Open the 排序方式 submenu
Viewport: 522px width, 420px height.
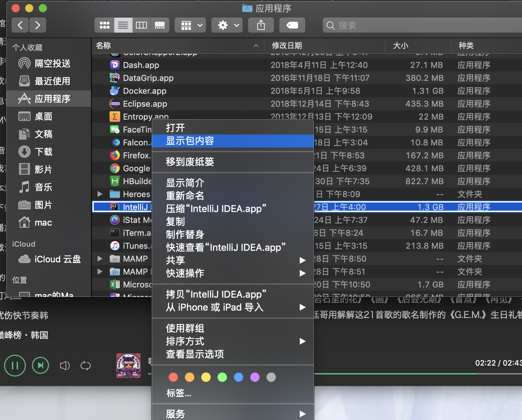point(233,341)
